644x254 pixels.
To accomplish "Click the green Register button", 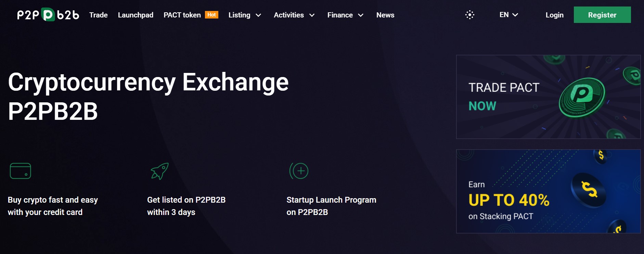I will pos(602,15).
